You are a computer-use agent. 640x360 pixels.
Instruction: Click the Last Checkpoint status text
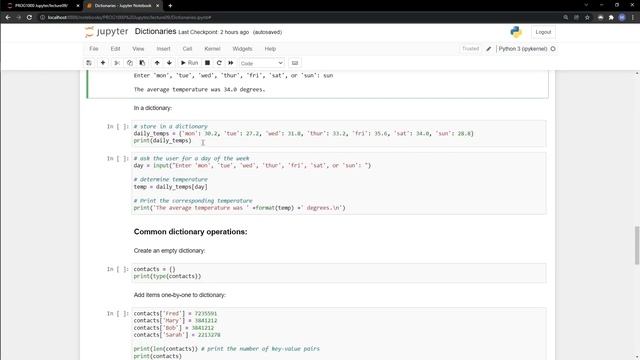(x=213, y=32)
